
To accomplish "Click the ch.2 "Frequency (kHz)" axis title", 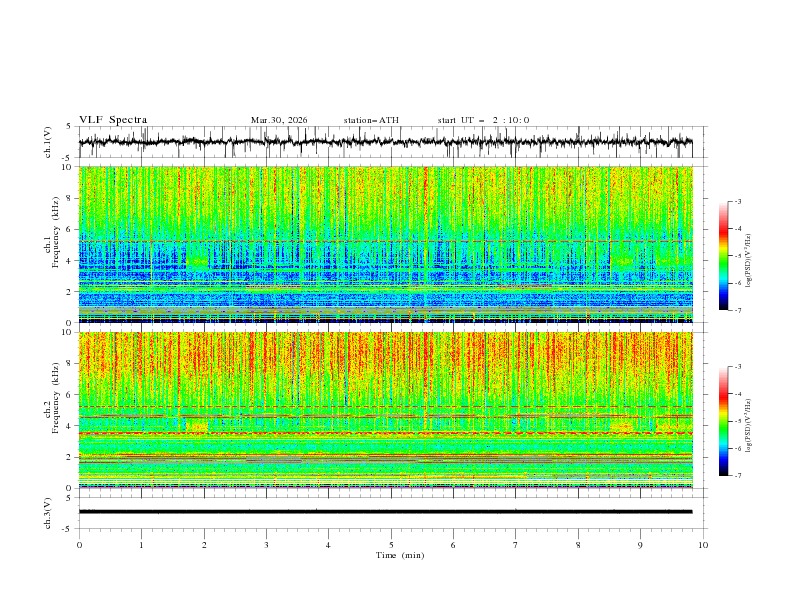I will 55,398.
